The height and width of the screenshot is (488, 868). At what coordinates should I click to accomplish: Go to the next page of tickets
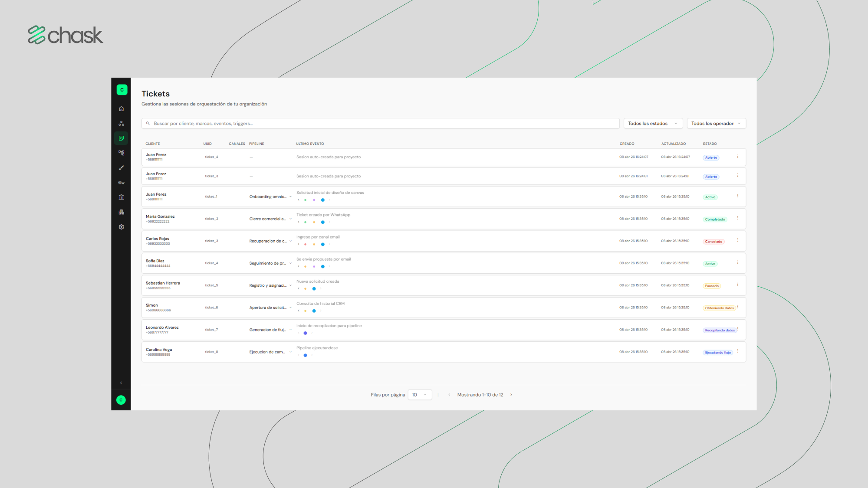click(x=511, y=395)
